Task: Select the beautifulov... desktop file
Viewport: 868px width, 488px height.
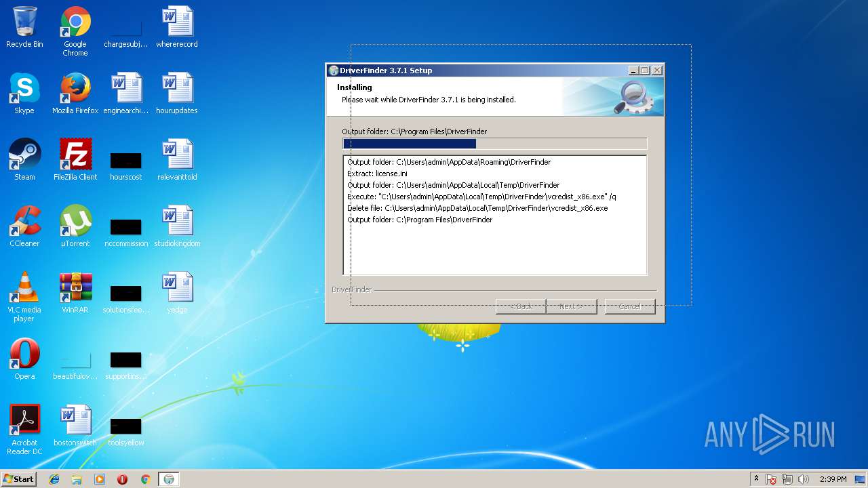Action: [x=75, y=365]
